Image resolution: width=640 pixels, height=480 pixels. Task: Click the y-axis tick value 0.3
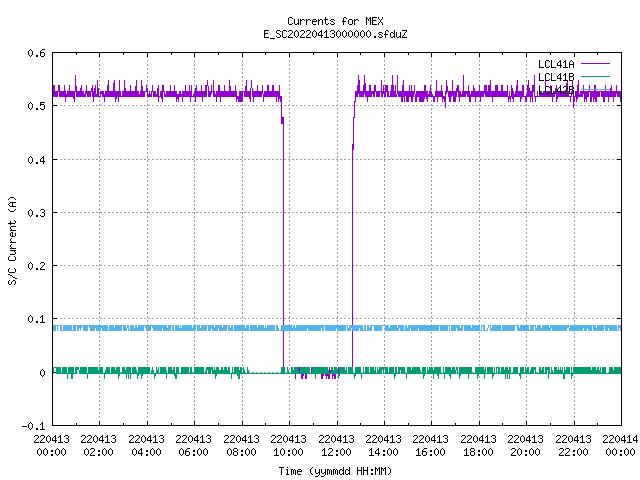pyautogui.click(x=36, y=213)
